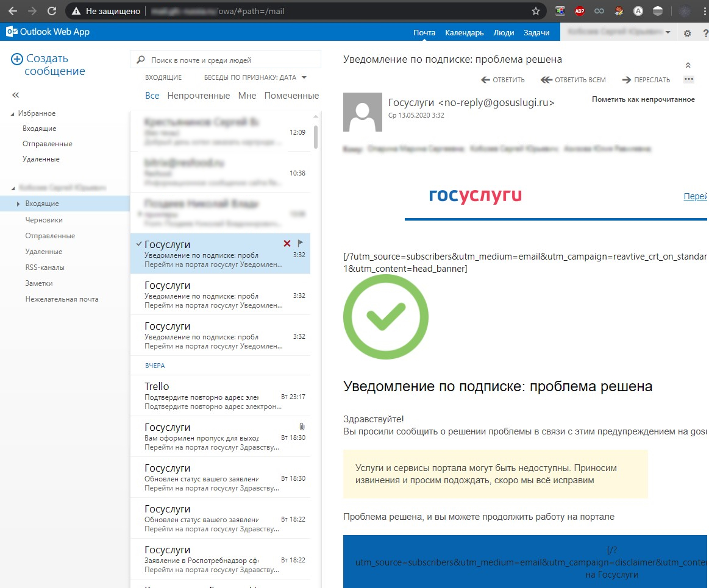Click Ответить button
Viewport: 709px width, 588px height.
tap(503, 80)
